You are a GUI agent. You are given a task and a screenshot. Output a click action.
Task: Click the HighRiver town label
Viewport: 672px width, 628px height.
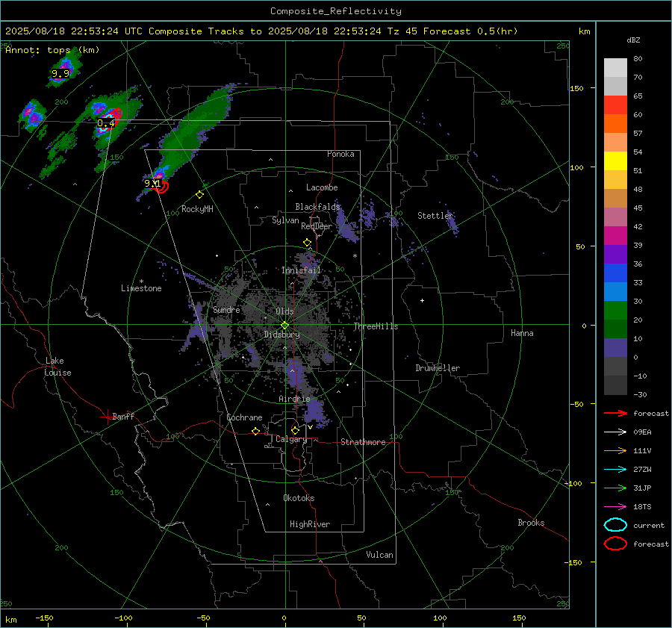[310, 524]
